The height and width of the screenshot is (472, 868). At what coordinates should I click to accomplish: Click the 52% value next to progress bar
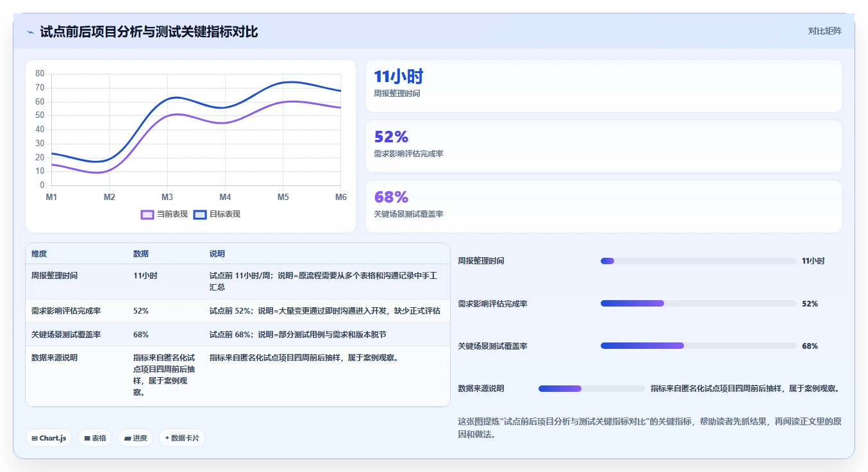point(810,304)
